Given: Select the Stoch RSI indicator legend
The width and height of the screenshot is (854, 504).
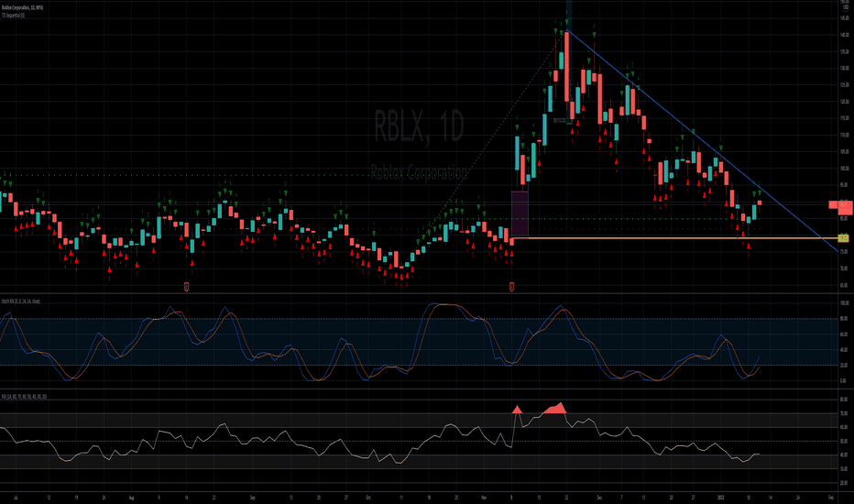Looking at the screenshot, I should (21, 301).
